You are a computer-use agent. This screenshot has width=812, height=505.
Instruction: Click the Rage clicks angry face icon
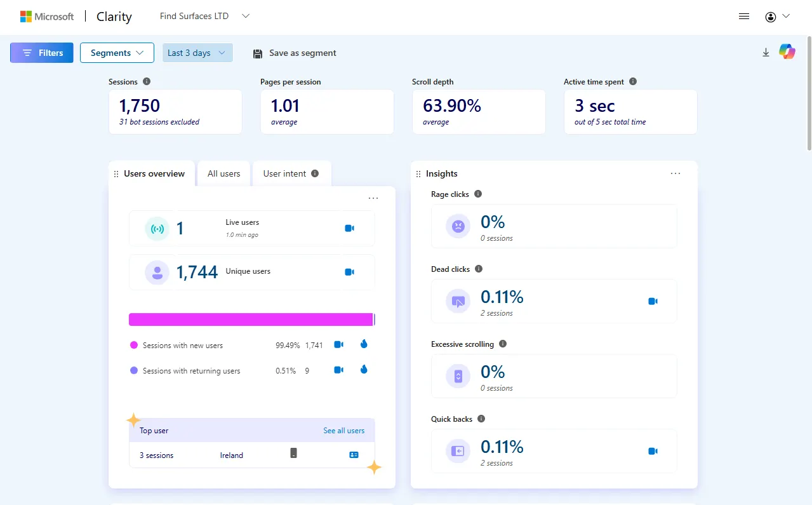458,226
